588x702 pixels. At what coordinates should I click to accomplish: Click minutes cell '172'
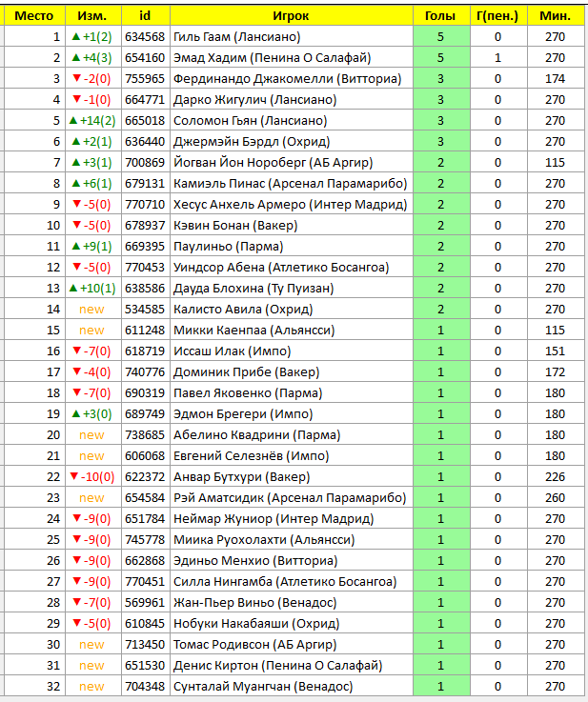pyautogui.click(x=556, y=372)
